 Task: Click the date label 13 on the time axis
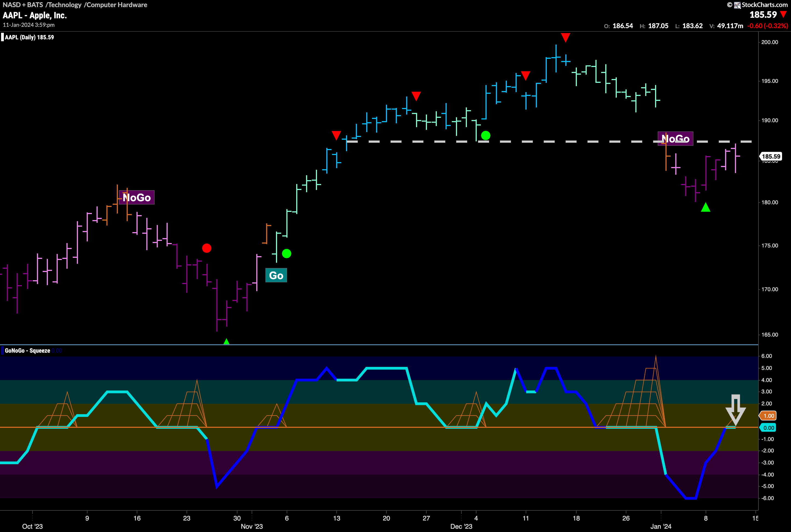(x=336, y=518)
